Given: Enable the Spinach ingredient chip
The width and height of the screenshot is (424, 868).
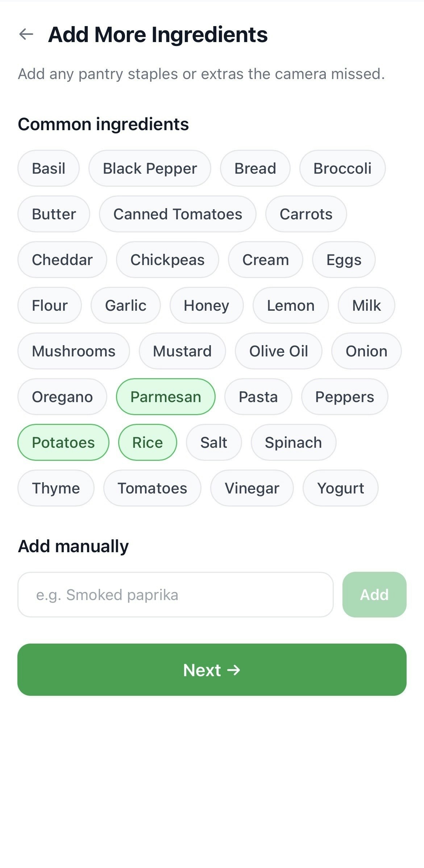Looking at the screenshot, I should (293, 442).
